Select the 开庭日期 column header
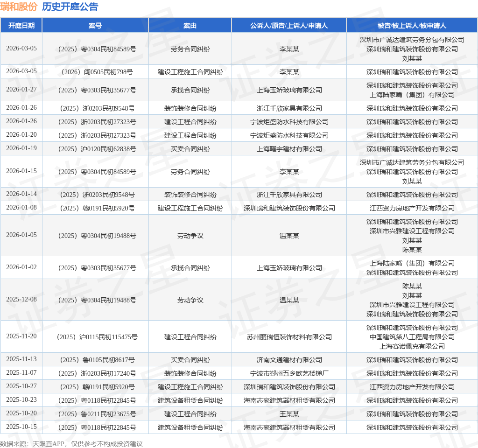Image resolution: width=478 pixels, height=448 pixels. pos(21,26)
